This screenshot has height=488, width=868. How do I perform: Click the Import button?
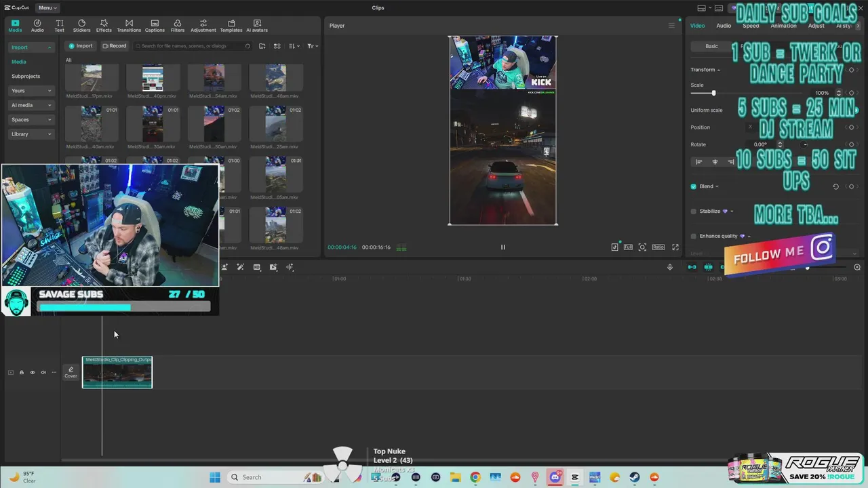point(80,46)
